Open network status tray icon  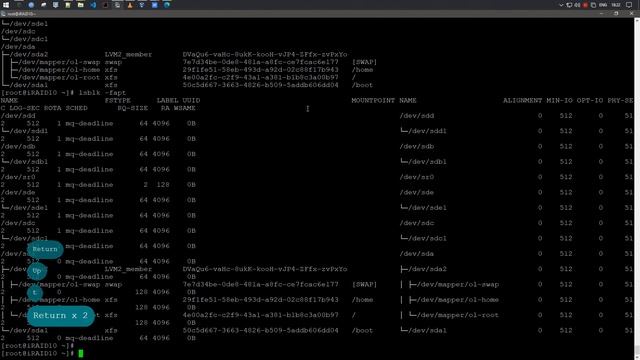[569, 5]
